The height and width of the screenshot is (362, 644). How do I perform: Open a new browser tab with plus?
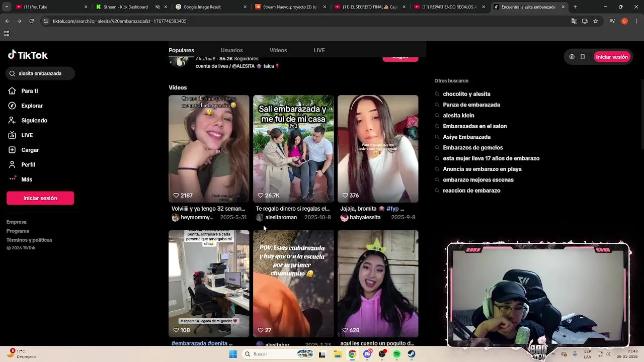(x=575, y=7)
